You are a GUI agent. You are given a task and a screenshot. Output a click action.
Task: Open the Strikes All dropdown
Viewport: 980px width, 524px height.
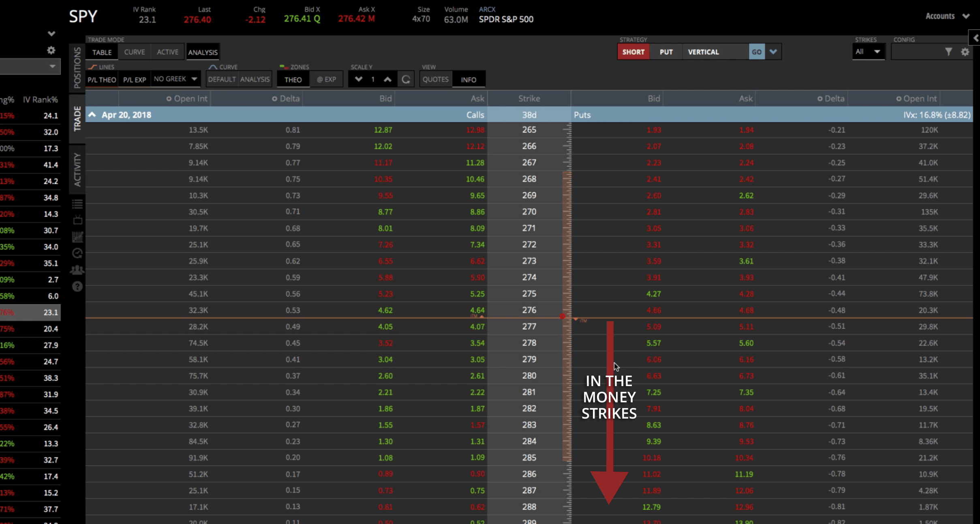869,52
